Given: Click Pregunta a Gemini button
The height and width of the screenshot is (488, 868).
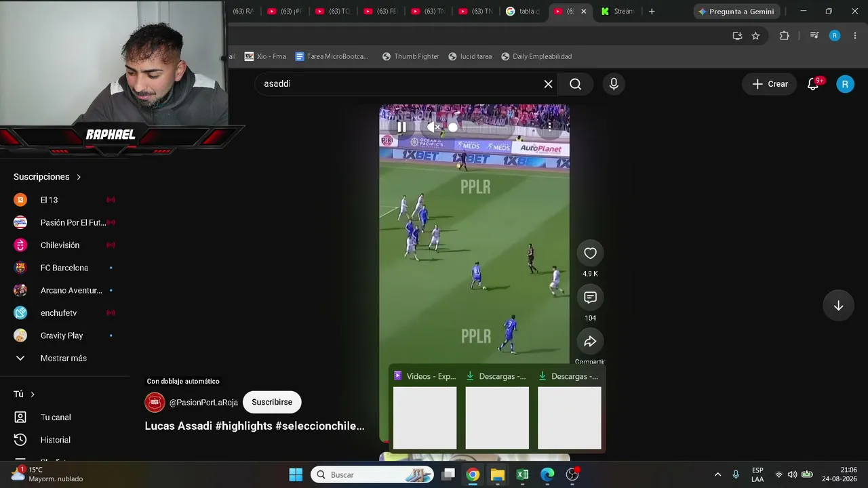Looking at the screenshot, I should click(736, 12).
